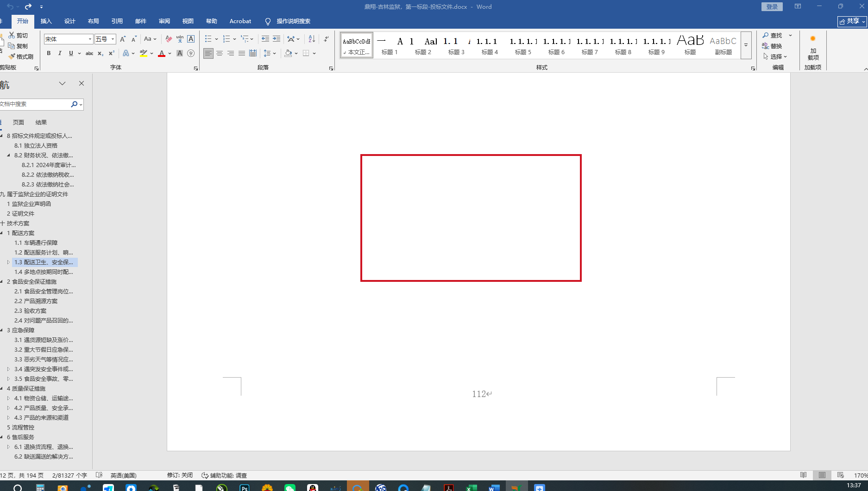Screen dimensions: 868x491
Task: Click the distributed alignment icon
Action: 252,53
